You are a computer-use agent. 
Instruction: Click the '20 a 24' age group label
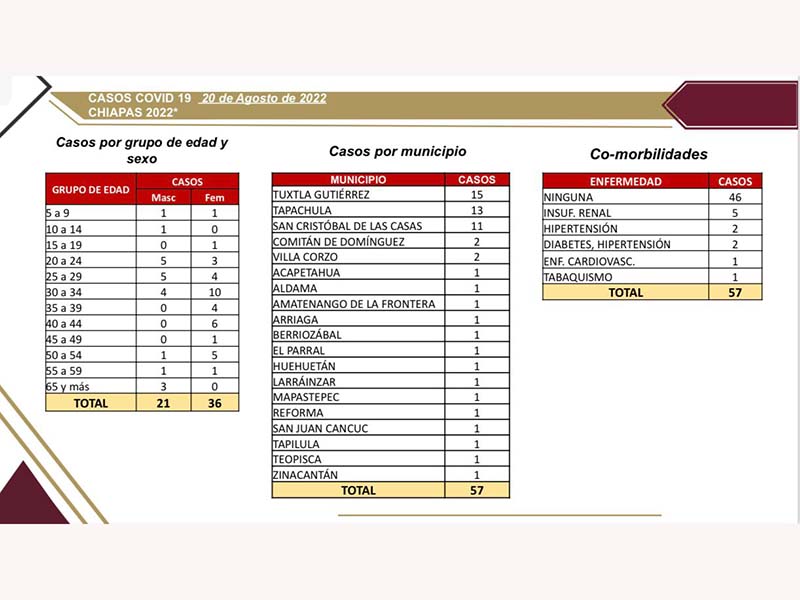64,261
